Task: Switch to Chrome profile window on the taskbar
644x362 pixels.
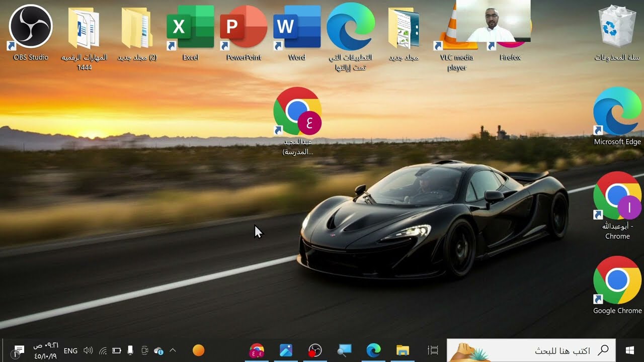Action: 257,350
